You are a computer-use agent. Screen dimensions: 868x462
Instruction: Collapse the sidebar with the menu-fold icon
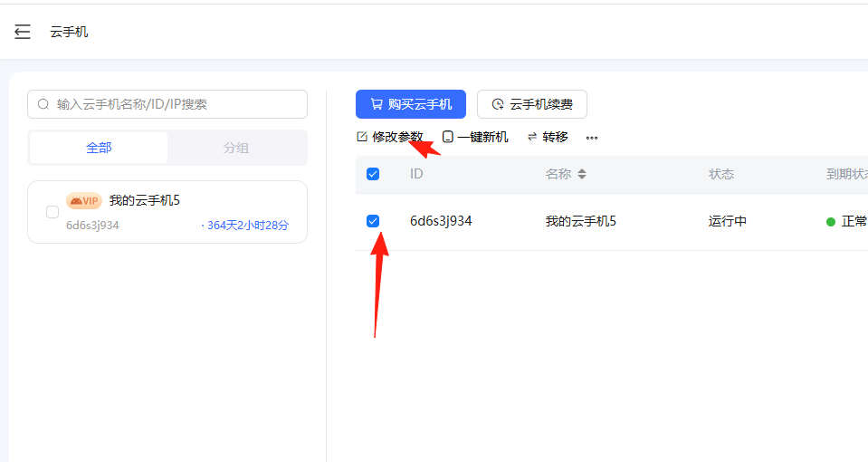click(x=22, y=32)
